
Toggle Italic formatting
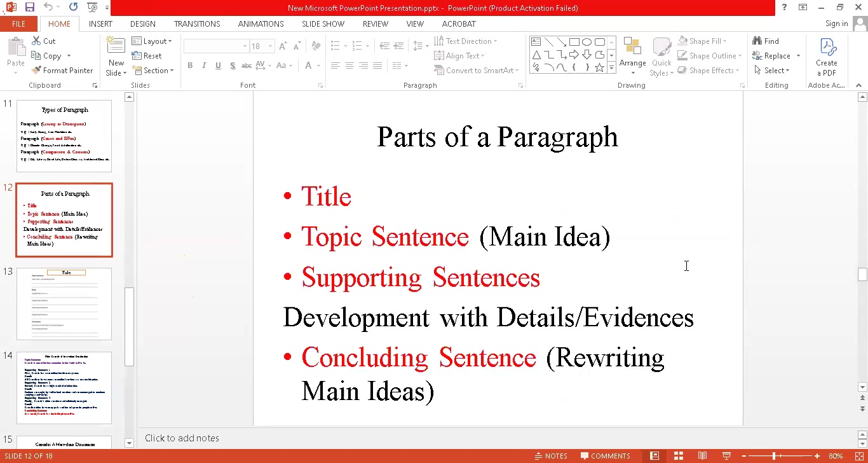tap(204, 66)
